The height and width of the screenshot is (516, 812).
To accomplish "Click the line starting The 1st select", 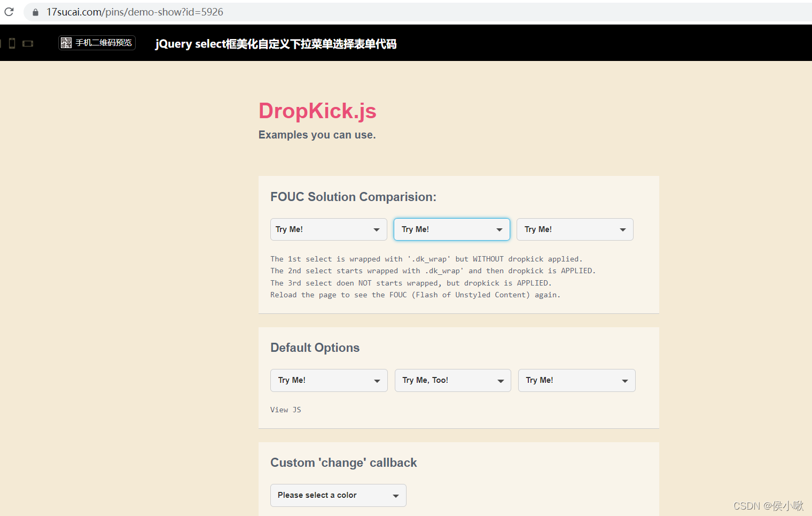I will (x=426, y=259).
